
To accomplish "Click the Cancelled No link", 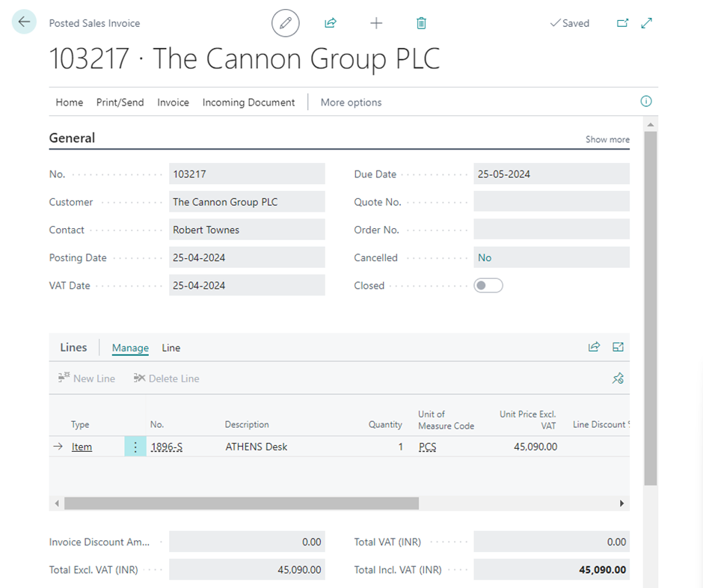I will point(485,258).
